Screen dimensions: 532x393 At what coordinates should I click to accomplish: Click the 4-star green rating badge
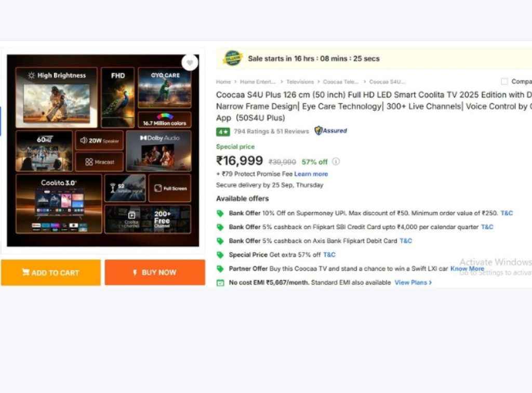[x=222, y=132]
